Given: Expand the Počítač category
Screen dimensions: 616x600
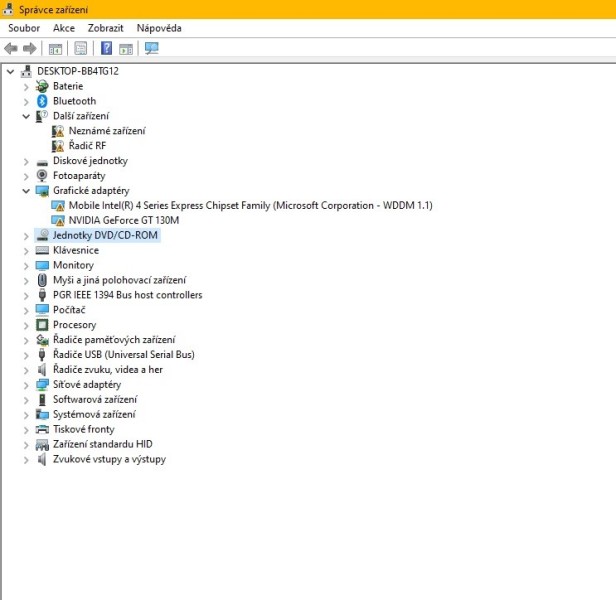Looking at the screenshot, I should pos(26,311).
